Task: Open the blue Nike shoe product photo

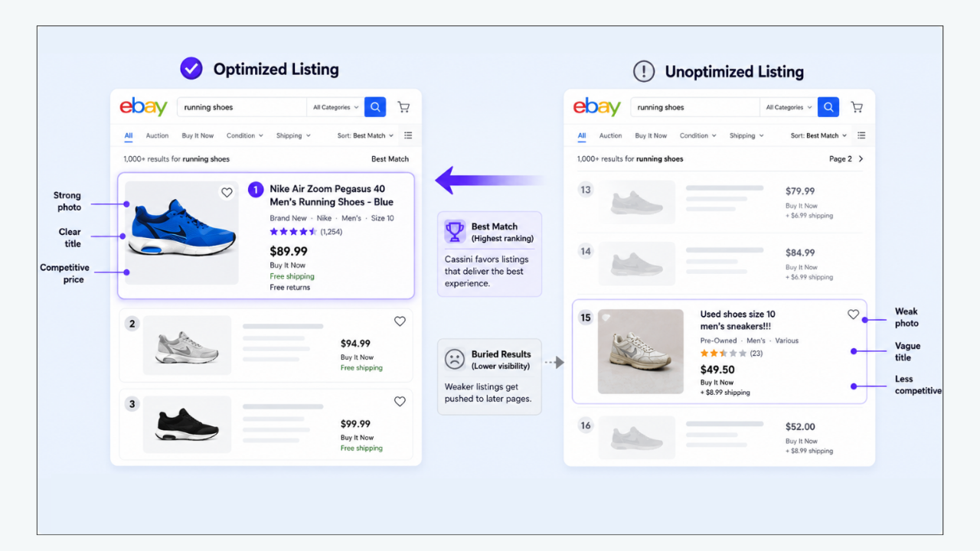Action: (x=181, y=233)
